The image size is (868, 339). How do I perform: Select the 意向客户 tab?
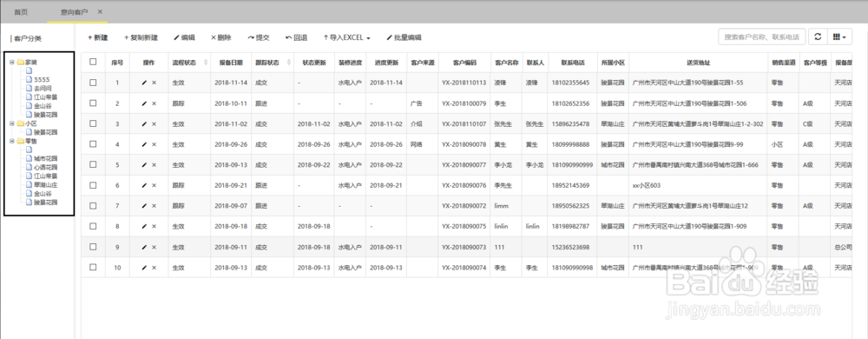tap(74, 11)
